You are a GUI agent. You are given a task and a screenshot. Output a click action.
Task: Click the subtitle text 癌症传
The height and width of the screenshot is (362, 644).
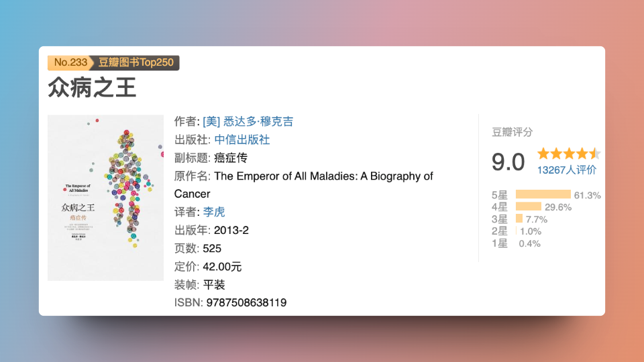(x=231, y=158)
